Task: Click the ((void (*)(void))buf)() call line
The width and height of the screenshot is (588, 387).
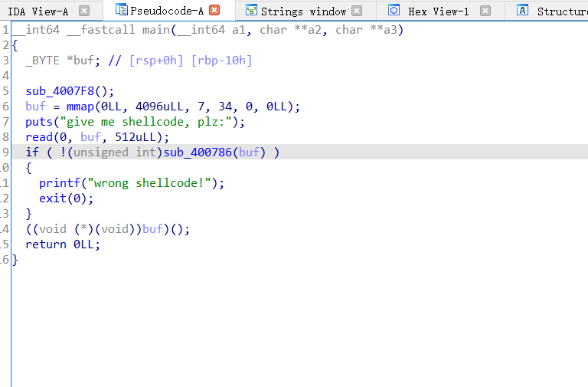Action: (x=108, y=229)
